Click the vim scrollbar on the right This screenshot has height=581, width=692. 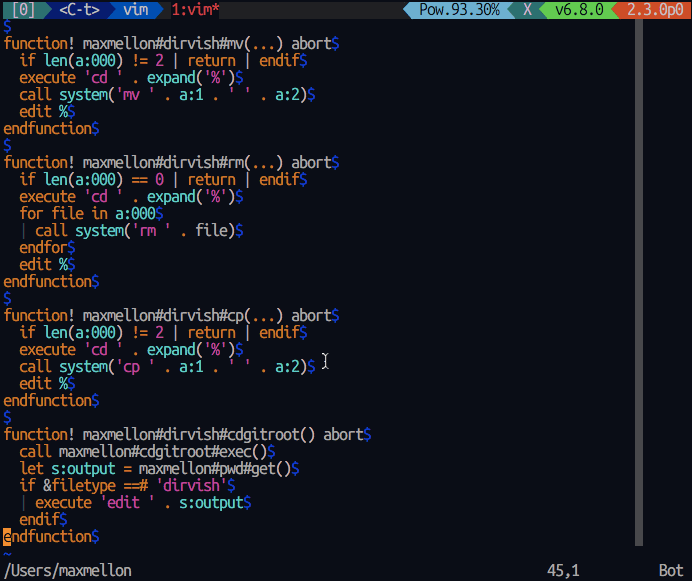pyautogui.click(x=639, y=283)
